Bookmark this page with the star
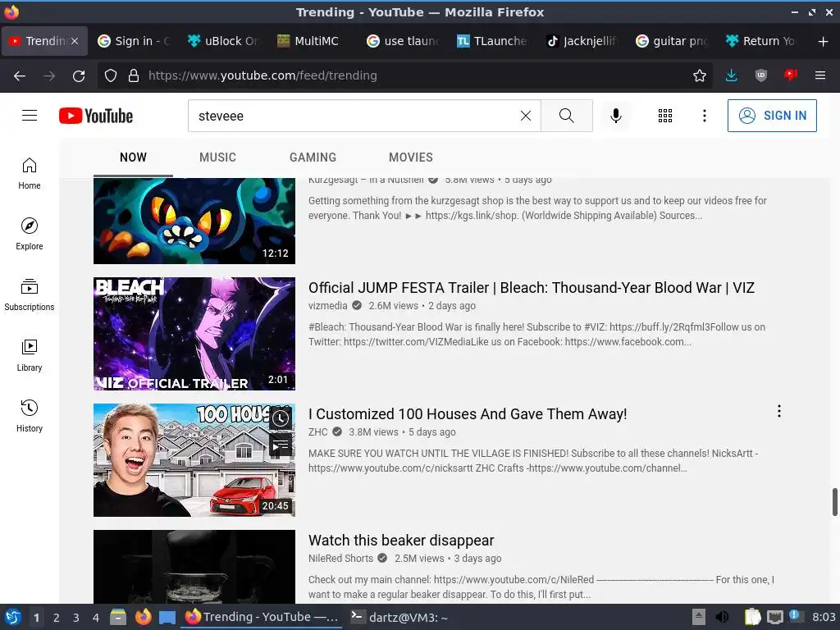The image size is (840, 630). tap(699, 75)
